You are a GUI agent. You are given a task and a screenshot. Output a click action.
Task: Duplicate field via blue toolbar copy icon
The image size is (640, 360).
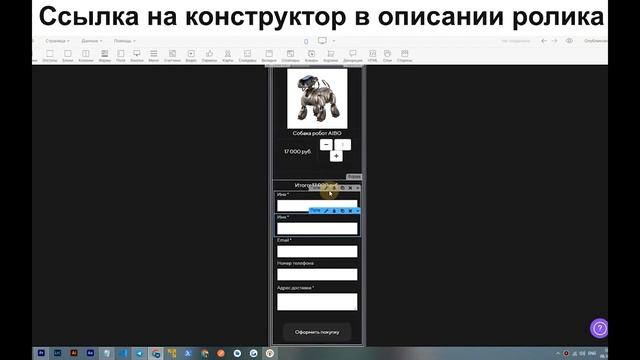pos(342,211)
